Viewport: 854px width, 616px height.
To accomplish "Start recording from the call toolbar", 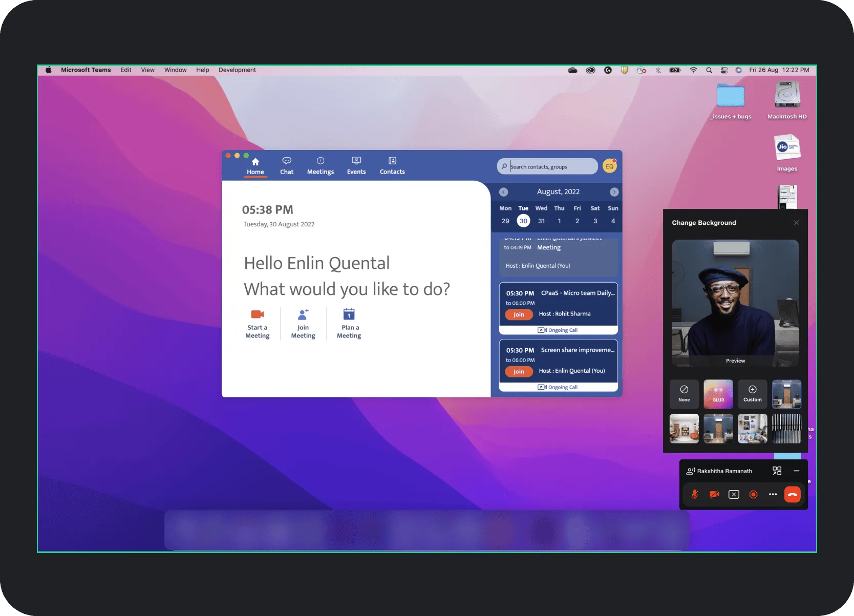I will point(753,495).
